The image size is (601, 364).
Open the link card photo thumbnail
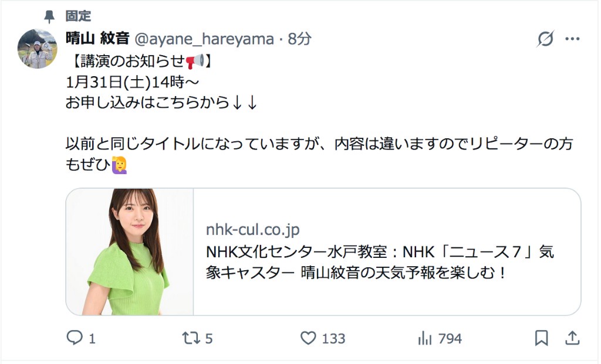click(130, 252)
